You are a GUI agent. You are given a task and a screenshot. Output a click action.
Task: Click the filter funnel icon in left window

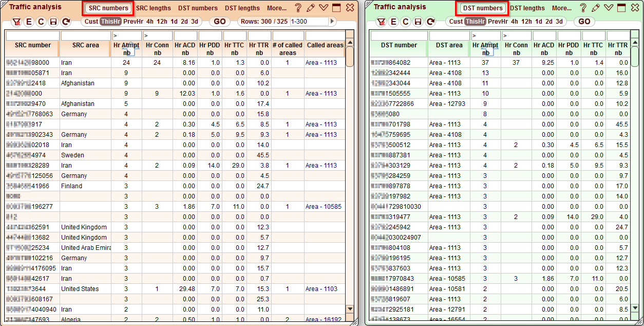pos(16,22)
